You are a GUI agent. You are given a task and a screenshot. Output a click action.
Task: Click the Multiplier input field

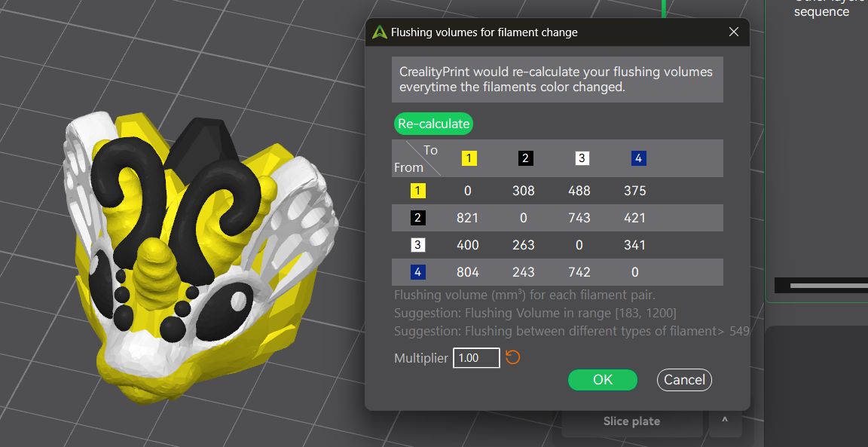(476, 358)
